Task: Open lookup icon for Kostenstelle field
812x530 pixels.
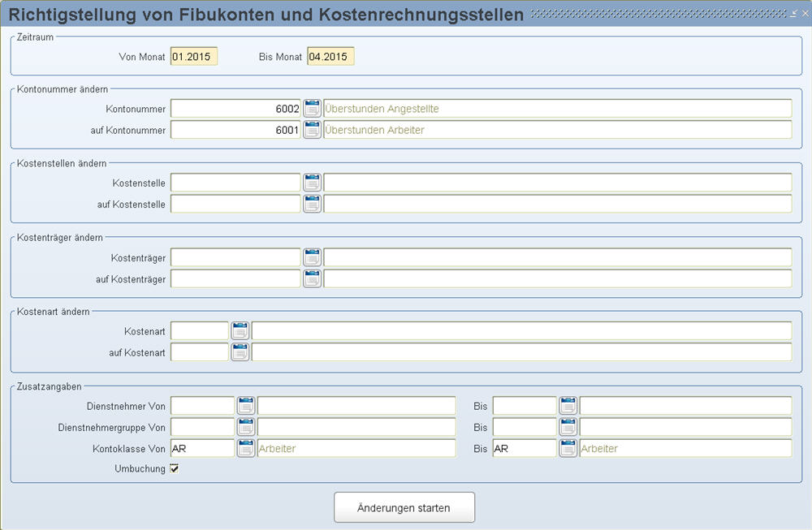Action: pos(312,183)
